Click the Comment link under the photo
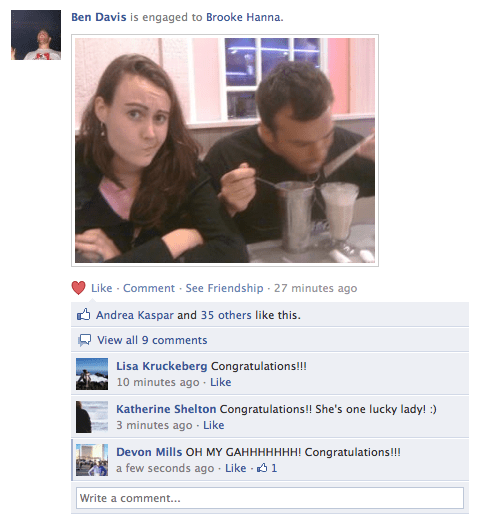The width and height of the screenshot is (484, 526). (x=149, y=288)
